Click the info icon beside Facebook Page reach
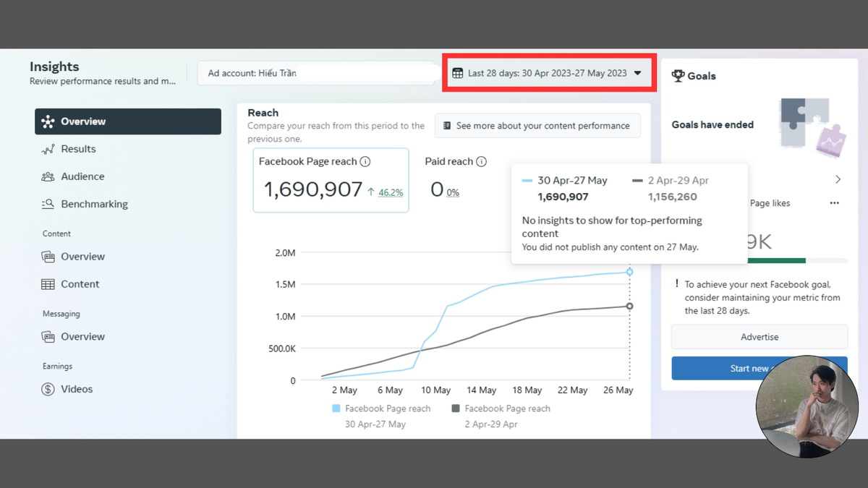 (x=365, y=162)
